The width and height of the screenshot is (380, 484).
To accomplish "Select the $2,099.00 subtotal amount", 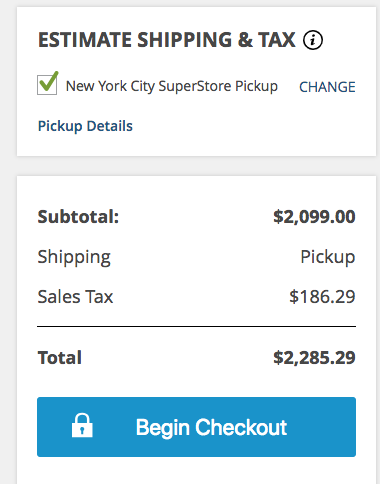I will click(x=314, y=217).
